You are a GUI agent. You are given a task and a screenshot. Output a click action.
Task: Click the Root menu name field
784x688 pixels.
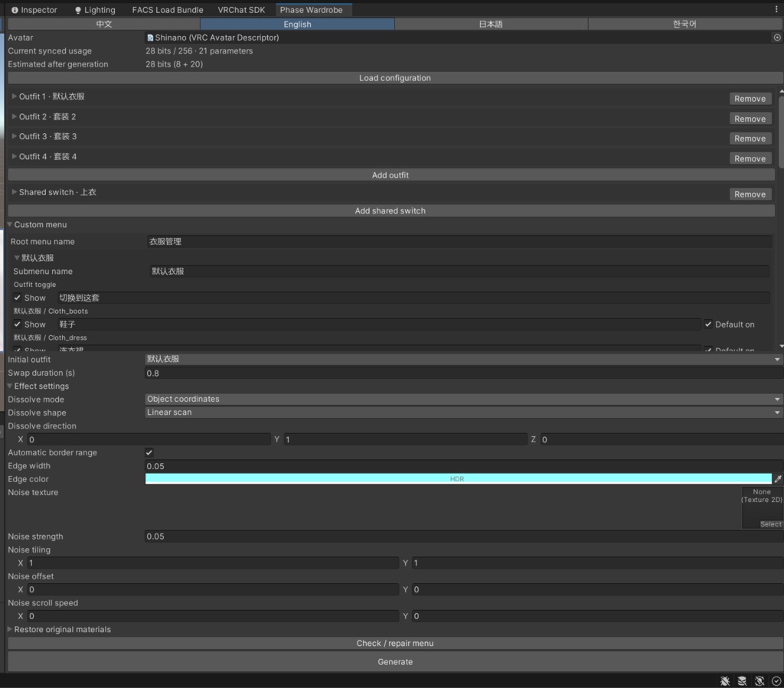[459, 242]
